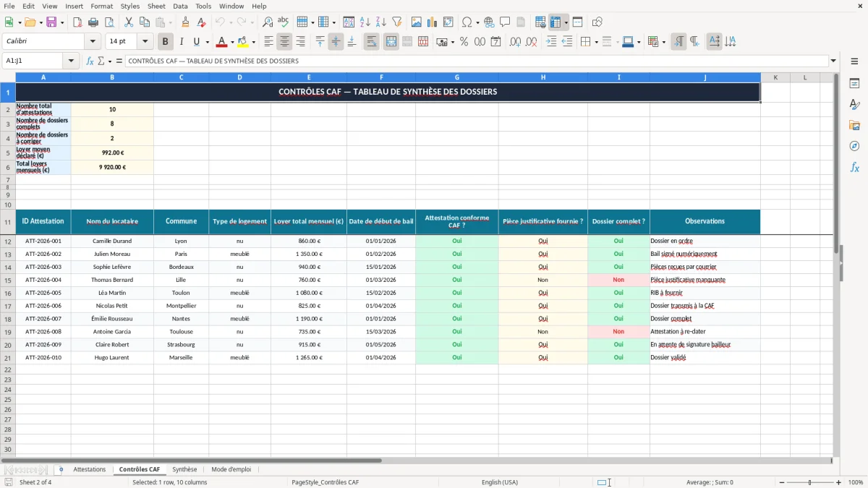Open Find & Replace tool
The height and width of the screenshot is (488, 868).
[x=268, y=22]
